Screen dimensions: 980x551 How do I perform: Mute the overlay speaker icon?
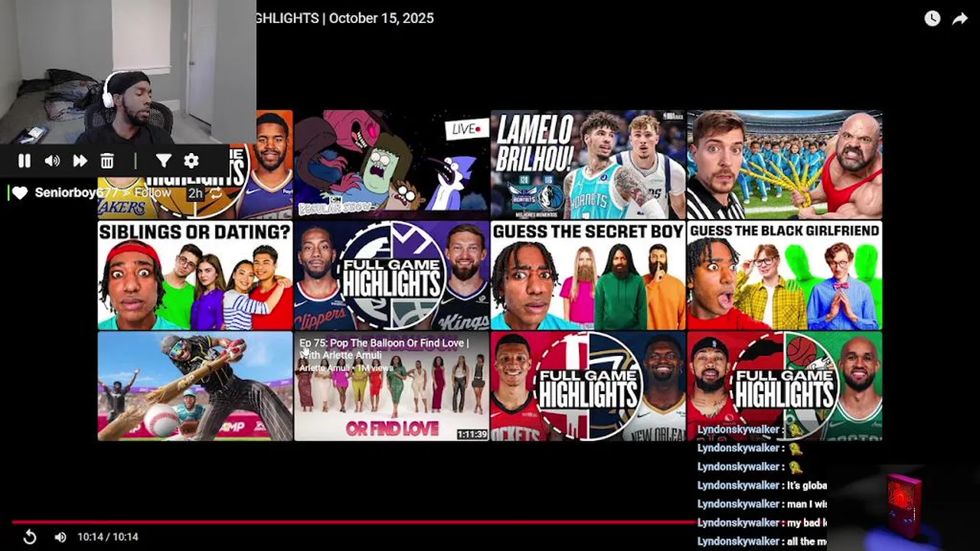[x=52, y=161]
